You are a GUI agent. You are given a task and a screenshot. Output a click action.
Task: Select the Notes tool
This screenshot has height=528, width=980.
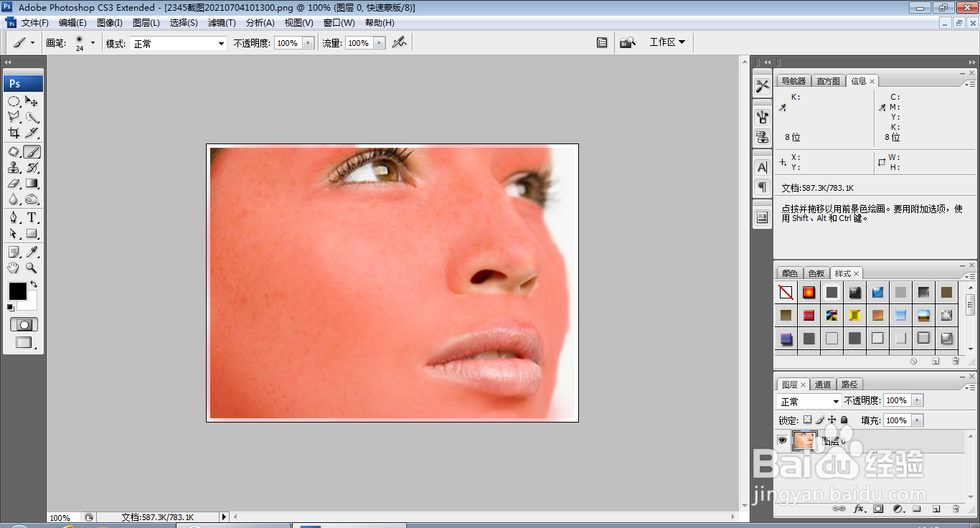[x=14, y=252]
